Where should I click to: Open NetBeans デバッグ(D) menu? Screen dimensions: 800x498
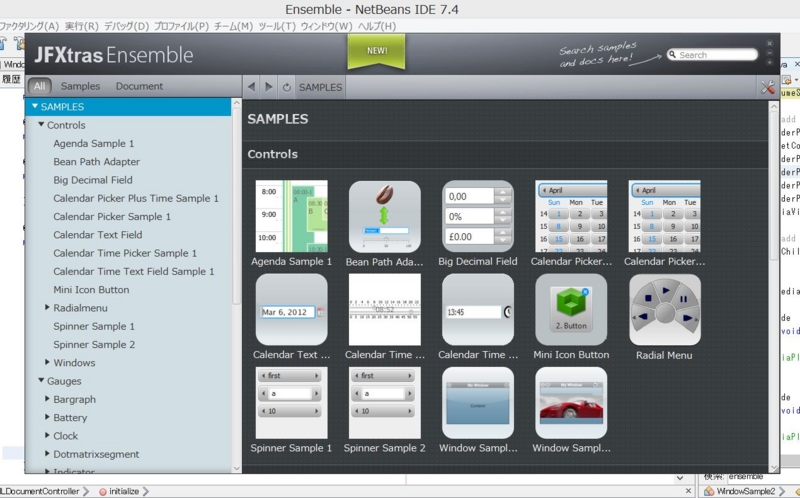[x=126, y=26]
